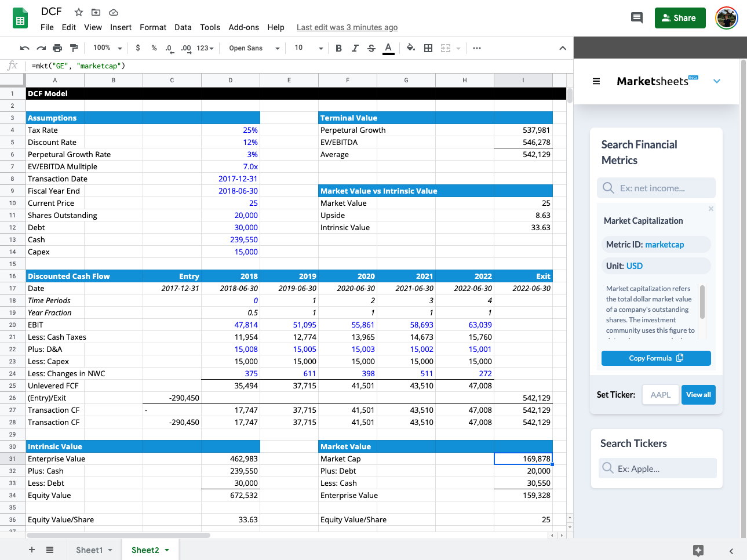Click the undo arrow icon
Image resolution: width=747 pixels, height=560 pixels.
24,48
